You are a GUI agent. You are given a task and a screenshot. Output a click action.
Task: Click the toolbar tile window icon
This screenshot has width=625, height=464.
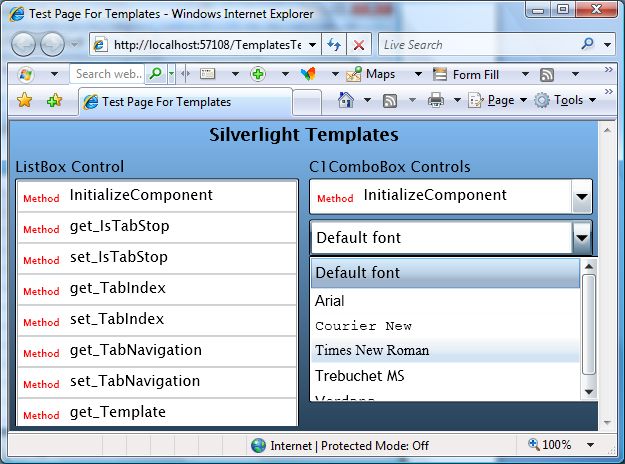[208, 74]
